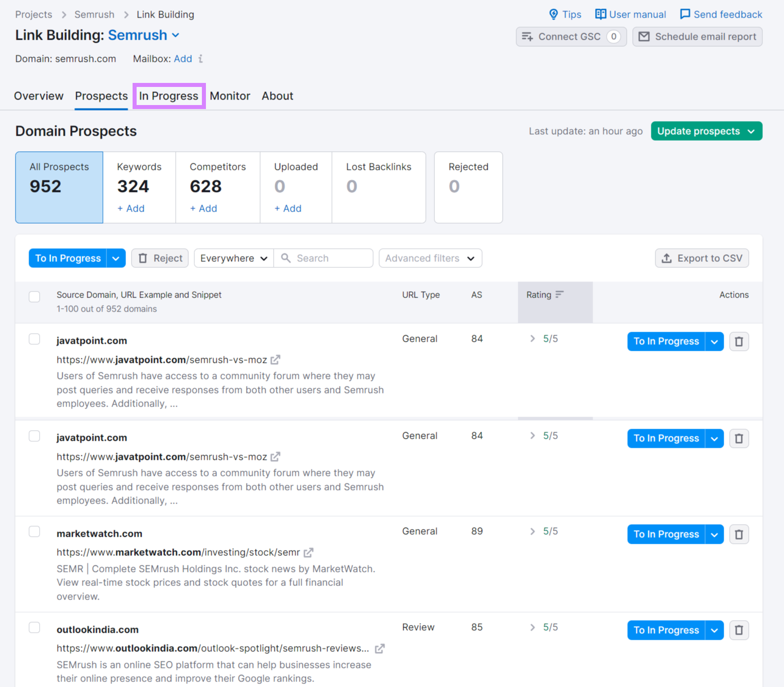Open the external link icon for marketwatch.com URL
The height and width of the screenshot is (687, 784).
pos(308,552)
